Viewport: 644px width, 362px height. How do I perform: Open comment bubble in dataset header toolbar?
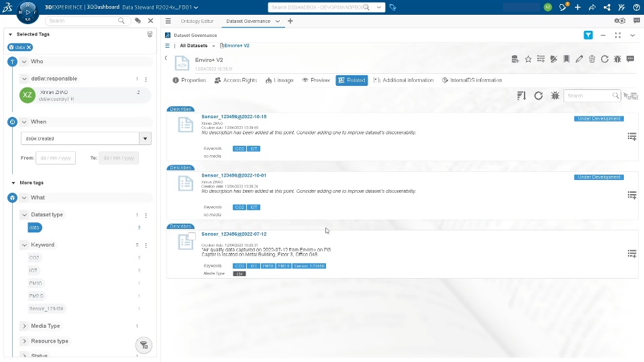coord(631,59)
